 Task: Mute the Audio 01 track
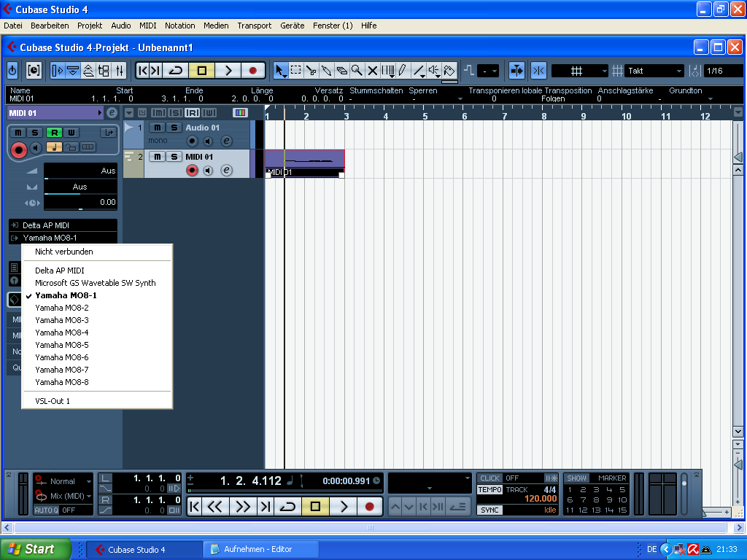(x=158, y=127)
